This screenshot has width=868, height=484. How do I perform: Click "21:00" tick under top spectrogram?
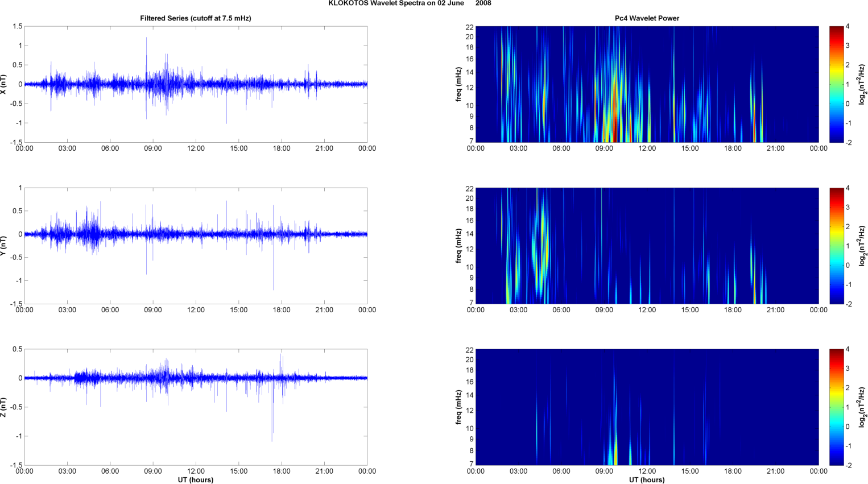775,148
